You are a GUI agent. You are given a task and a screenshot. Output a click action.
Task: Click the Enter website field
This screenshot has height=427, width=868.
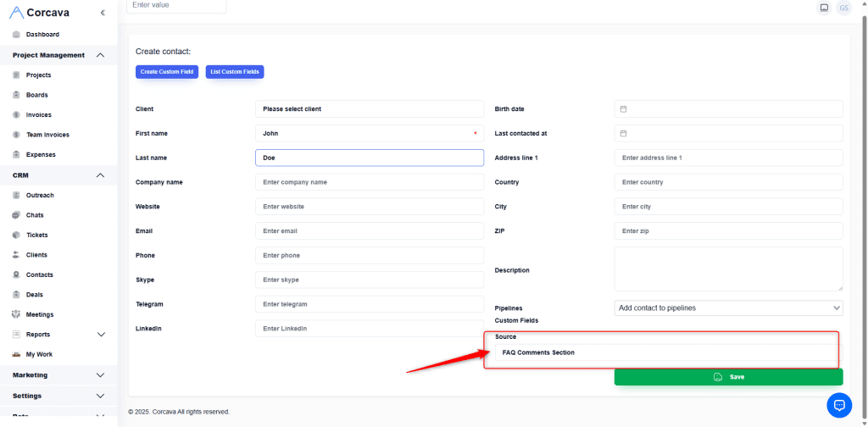[370, 207]
